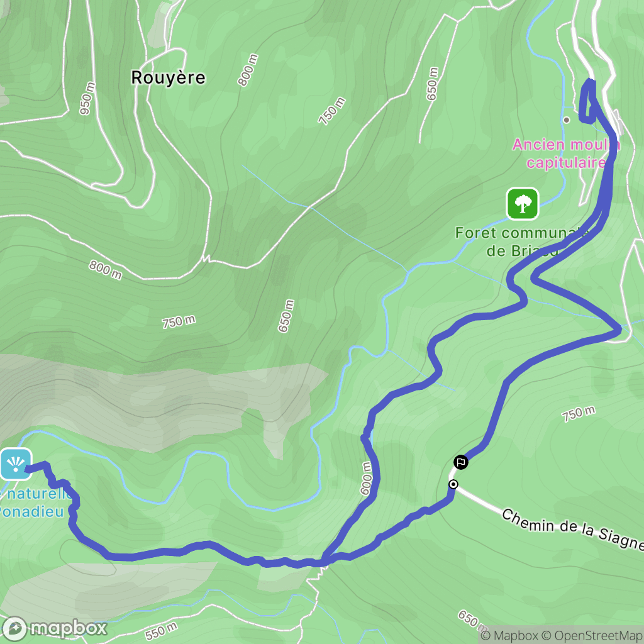Click the Mapbox logo
The width and height of the screenshot is (644, 644).
(x=54, y=628)
